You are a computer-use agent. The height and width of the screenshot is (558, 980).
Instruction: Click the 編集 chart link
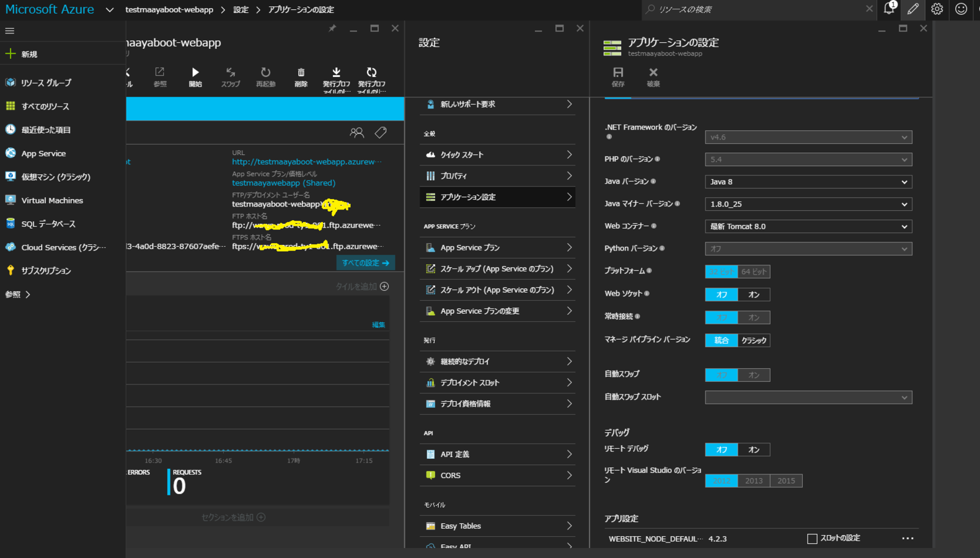pos(378,324)
